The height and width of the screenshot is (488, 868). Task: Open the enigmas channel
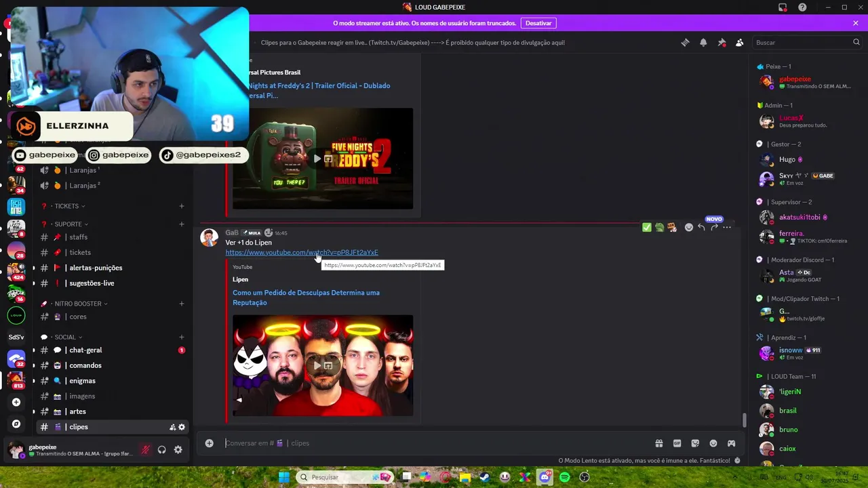coord(112,381)
